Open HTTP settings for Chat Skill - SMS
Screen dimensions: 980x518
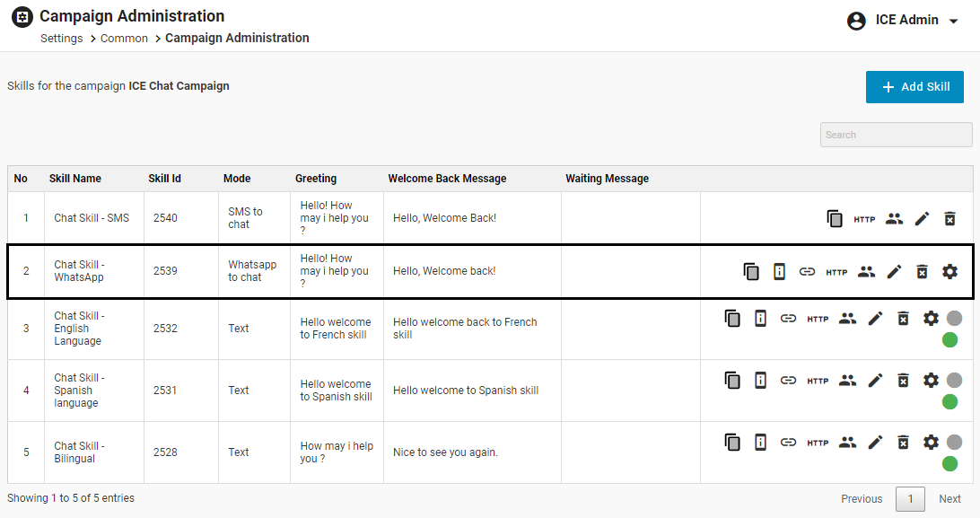tap(864, 219)
